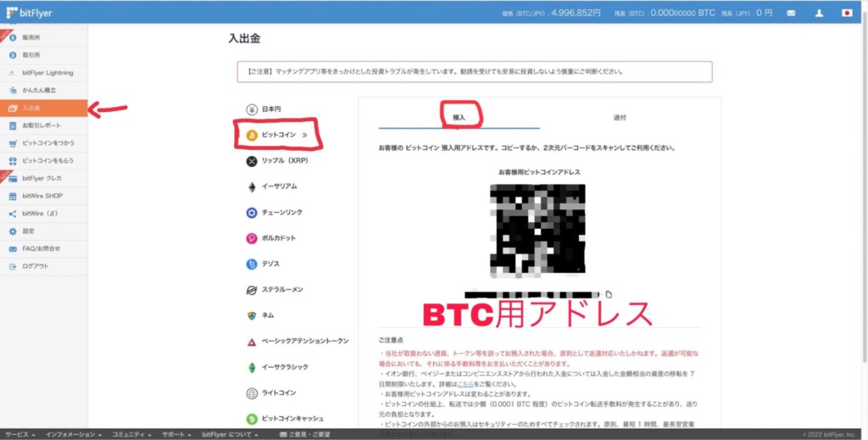Open the user account icon in header
The image size is (868, 440).
(x=820, y=14)
